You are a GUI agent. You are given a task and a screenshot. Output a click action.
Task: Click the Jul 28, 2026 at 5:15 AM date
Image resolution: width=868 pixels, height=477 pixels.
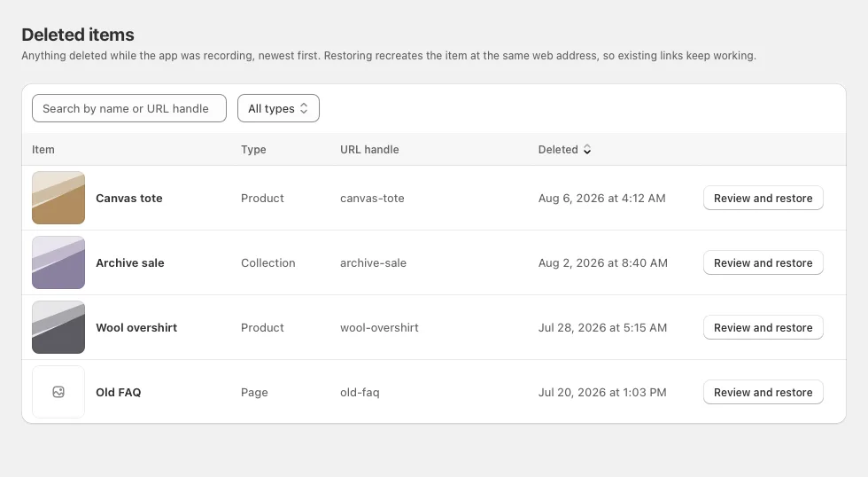[602, 328]
